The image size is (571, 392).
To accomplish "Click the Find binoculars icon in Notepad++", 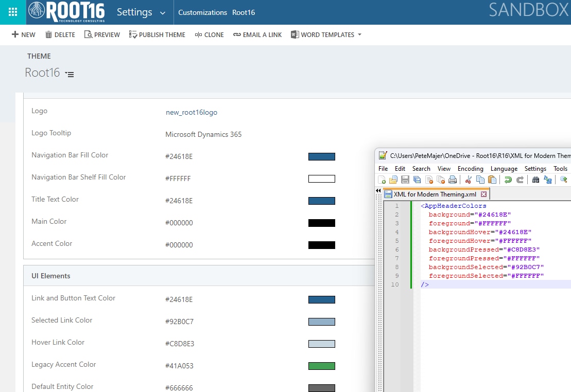I will tap(535, 180).
